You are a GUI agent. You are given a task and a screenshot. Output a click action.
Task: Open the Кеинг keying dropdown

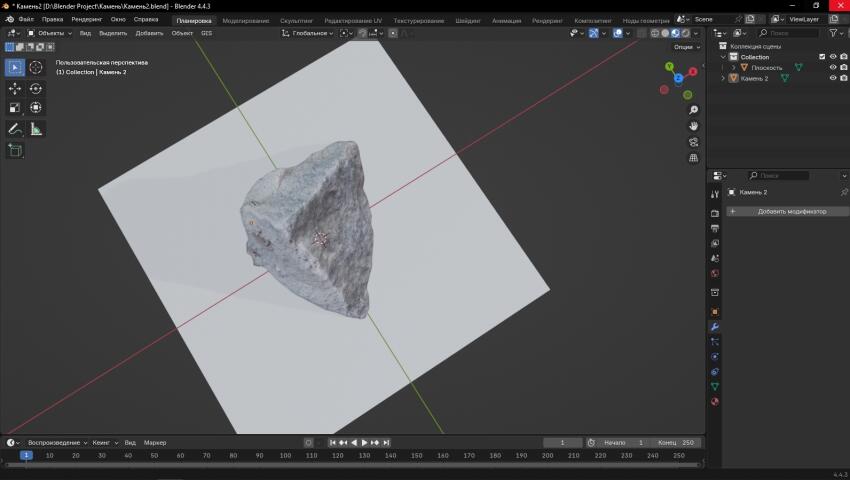tap(105, 443)
